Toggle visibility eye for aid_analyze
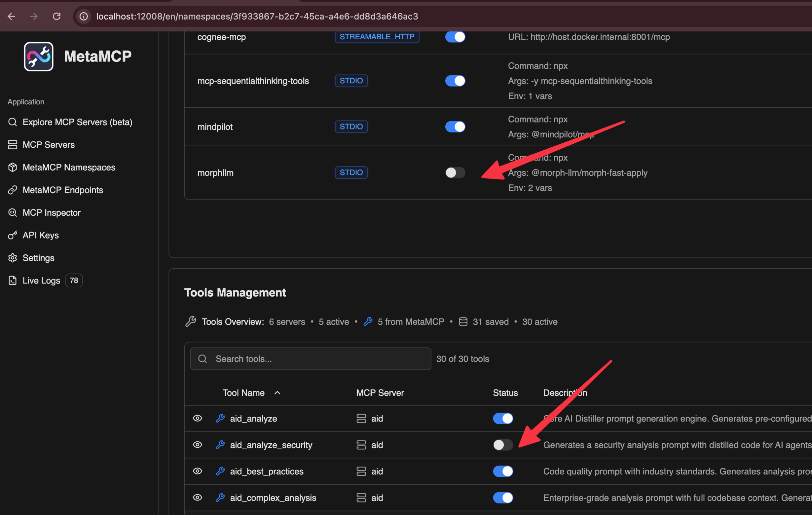Screen dimensions: 812x515 (197, 418)
